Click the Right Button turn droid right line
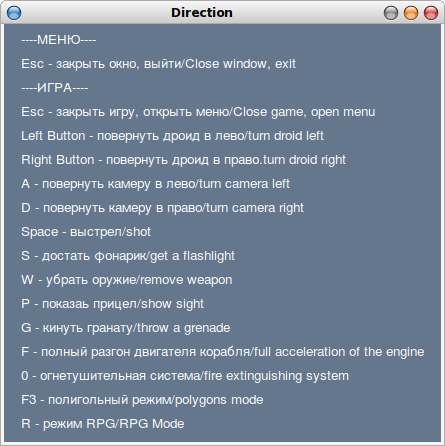The width and height of the screenshot is (445, 446). 183,160
